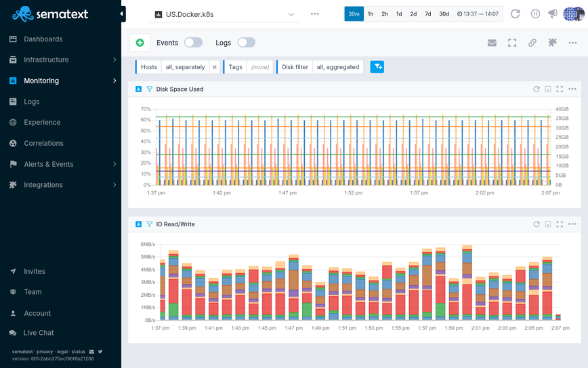Screen dimensions: 588x368
Task: Open Experience in the sidebar
Action: click(42, 122)
